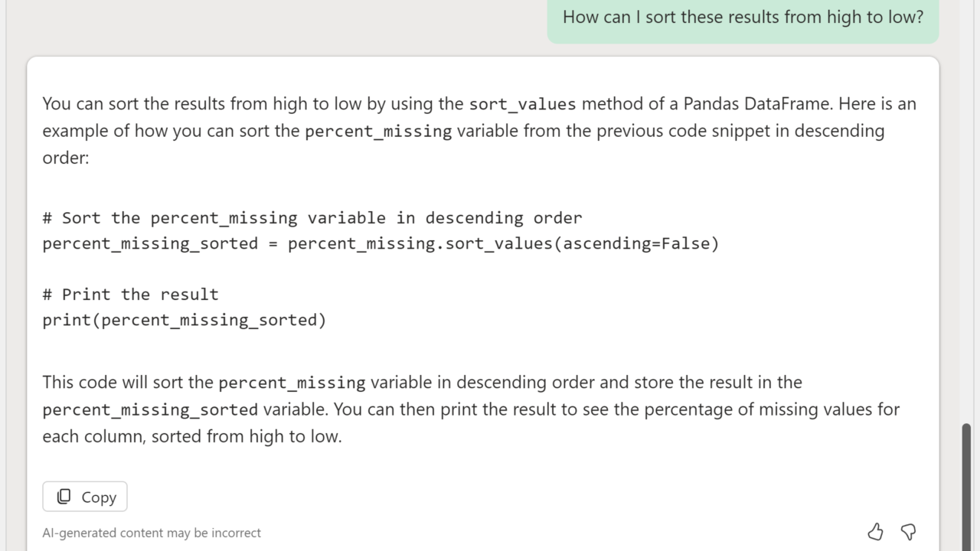This screenshot has height=551, width=980.
Task: Click the thumbs up icon
Action: (x=875, y=531)
